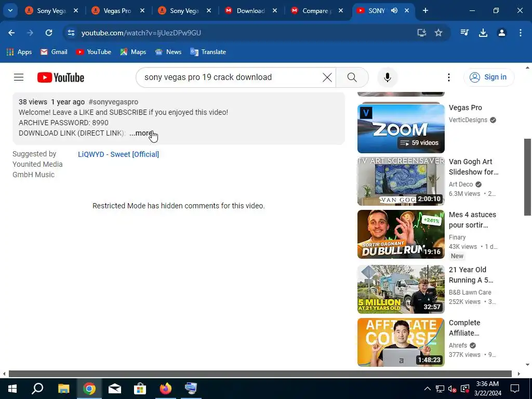Open File Explorer from taskbar
This screenshot has width=532, height=399.
(63, 389)
